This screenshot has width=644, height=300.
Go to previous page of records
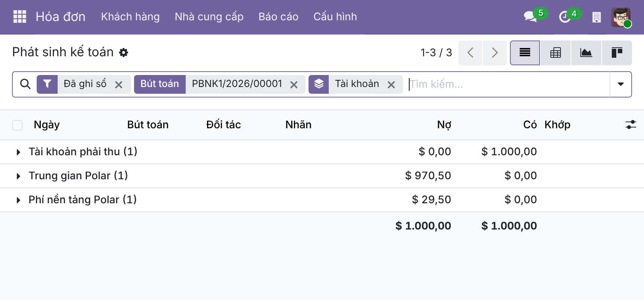click(x=471, y=52)
